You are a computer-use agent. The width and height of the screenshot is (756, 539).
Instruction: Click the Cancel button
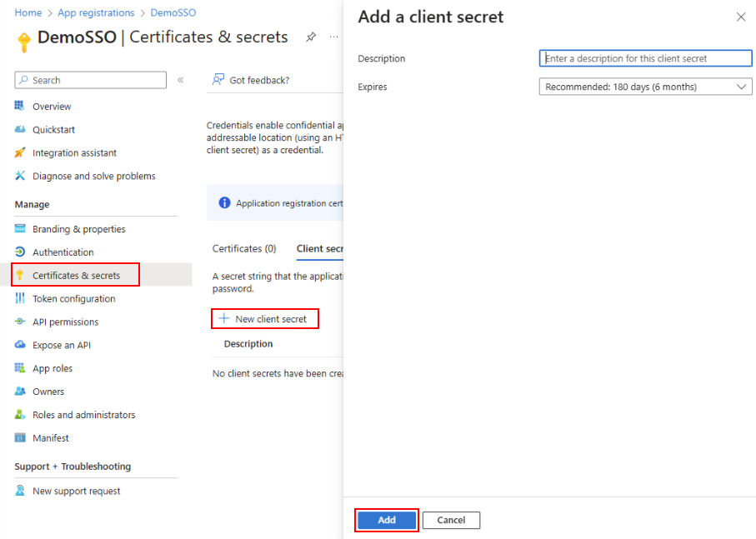pos(451,520)
